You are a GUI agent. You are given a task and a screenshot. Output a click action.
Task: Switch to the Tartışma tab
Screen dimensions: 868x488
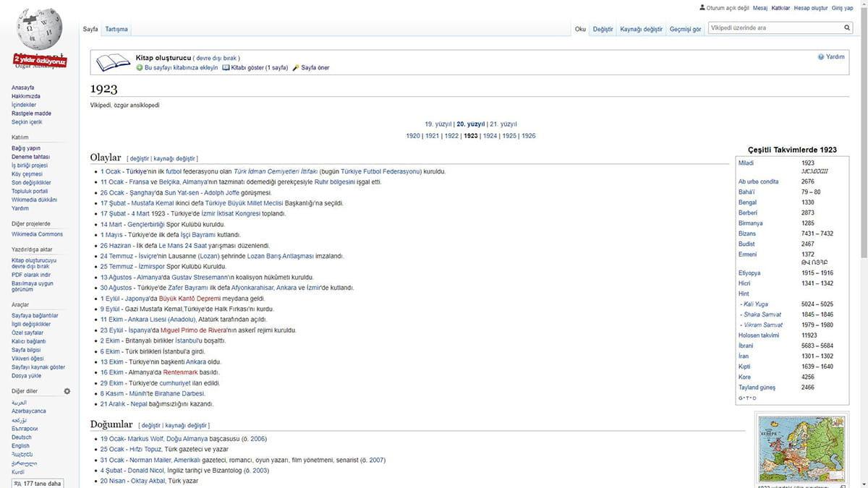[x=115, y=29]
